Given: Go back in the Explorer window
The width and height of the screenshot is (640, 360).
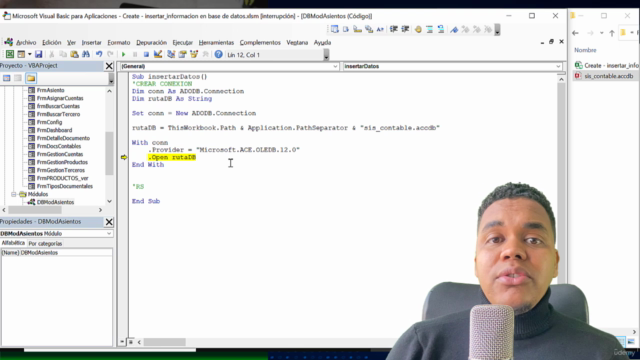Looking at the screenshot, I should 576,33.
